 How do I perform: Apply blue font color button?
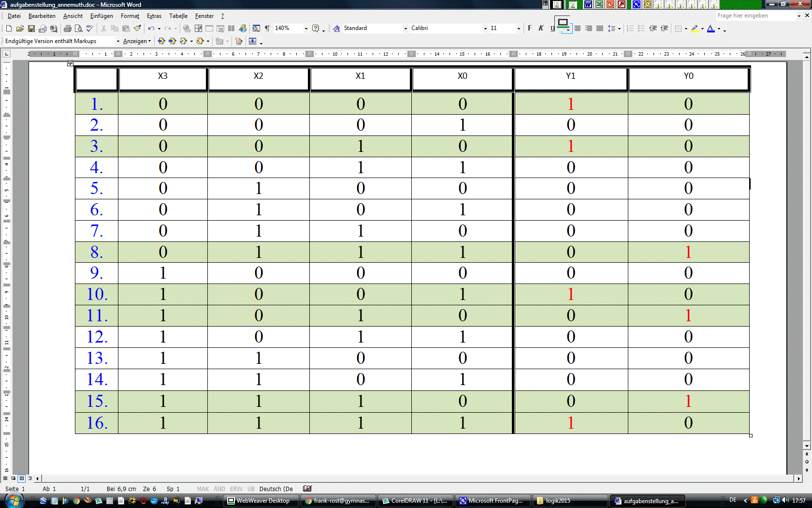coord(711,29)
